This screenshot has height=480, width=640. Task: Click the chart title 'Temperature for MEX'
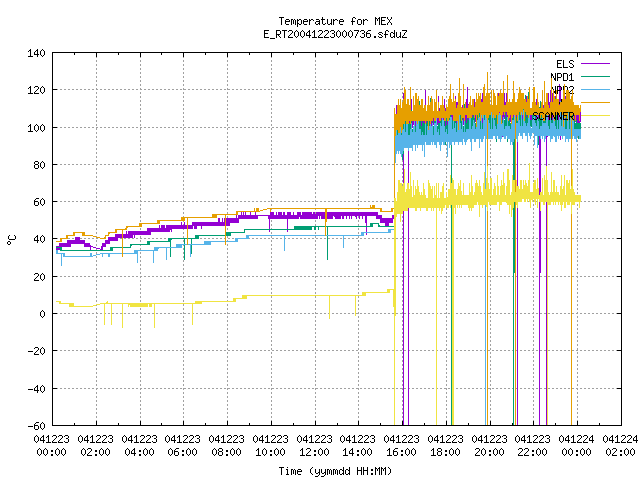click(x=336, y=21)
